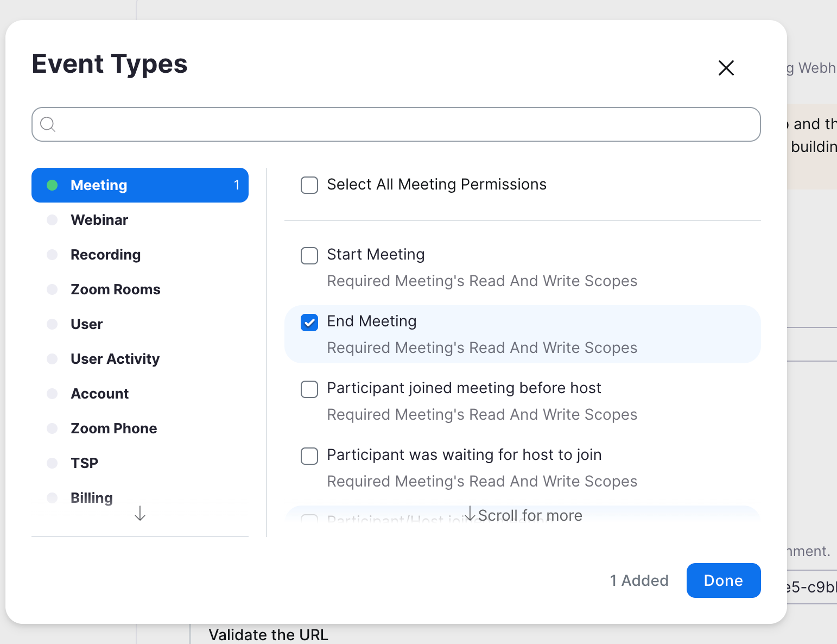
Task: Click the search magnifier icon
Action: coord(48,124)
